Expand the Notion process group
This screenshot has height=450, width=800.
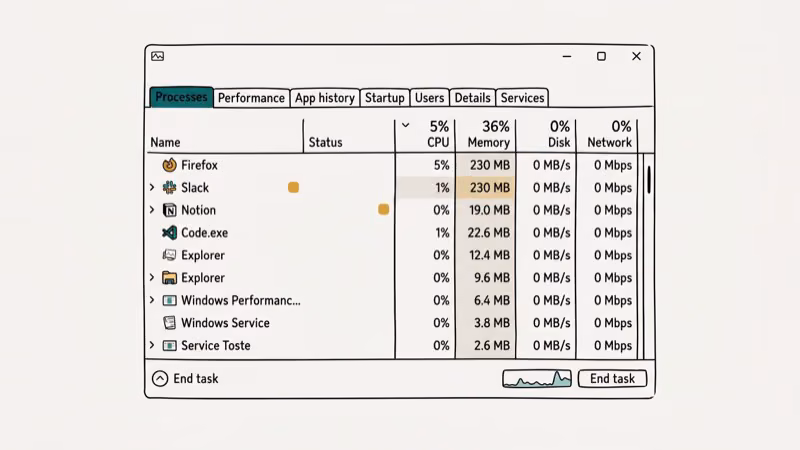[152, 210]
